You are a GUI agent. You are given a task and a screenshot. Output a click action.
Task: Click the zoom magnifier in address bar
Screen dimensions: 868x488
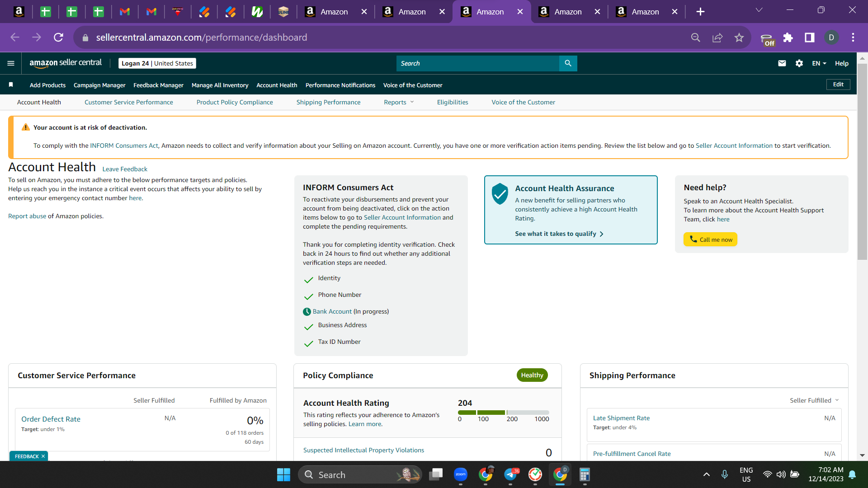[x=696, y=38]
